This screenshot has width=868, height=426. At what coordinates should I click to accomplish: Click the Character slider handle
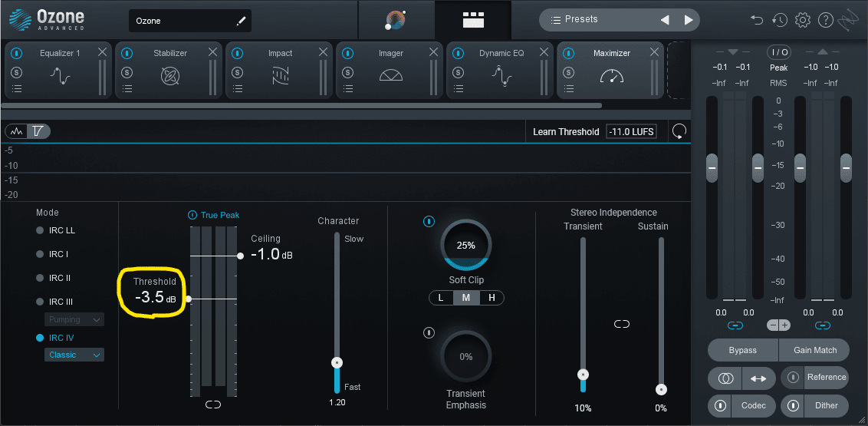(337, 363)
